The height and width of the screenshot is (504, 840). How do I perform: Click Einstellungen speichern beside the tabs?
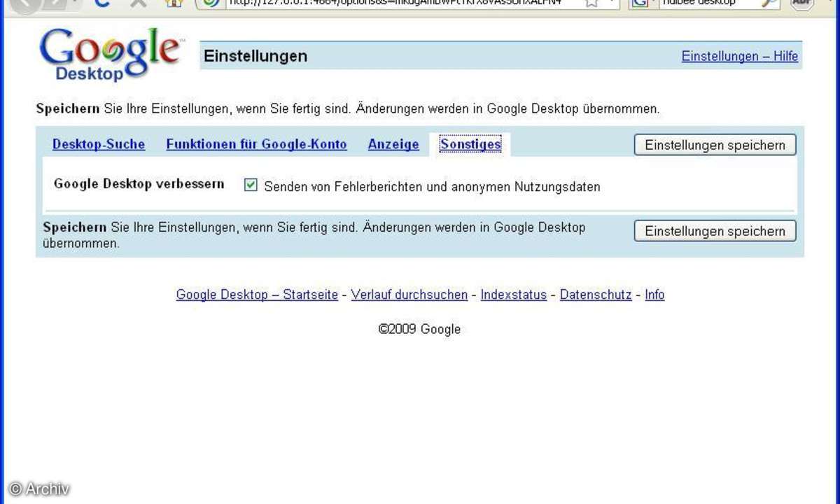(715, 145)
